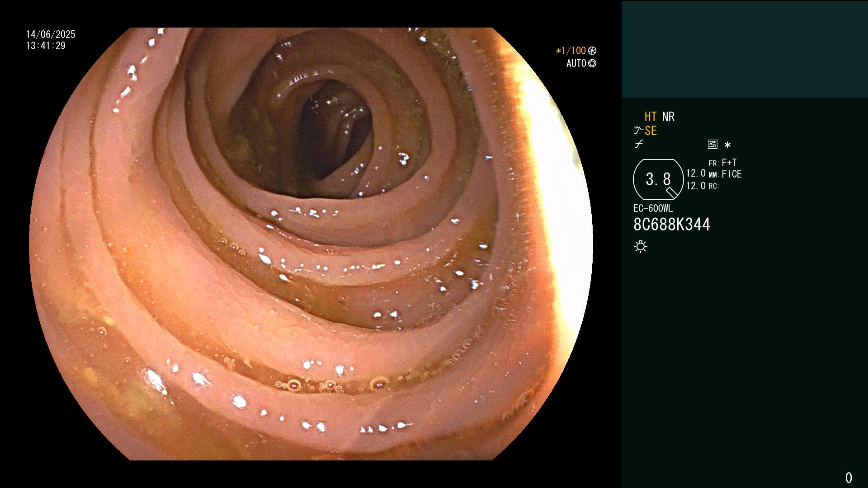Click the time 13:41:29

coord(46,46)
